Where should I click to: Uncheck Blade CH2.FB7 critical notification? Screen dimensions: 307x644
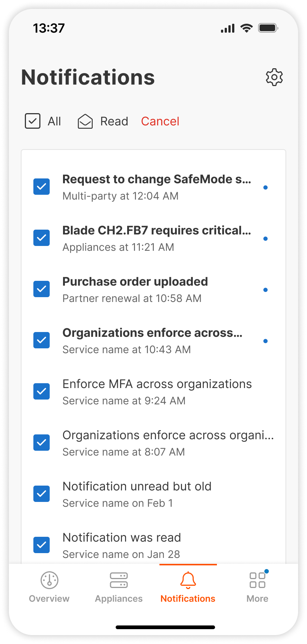tap(42, 238)
